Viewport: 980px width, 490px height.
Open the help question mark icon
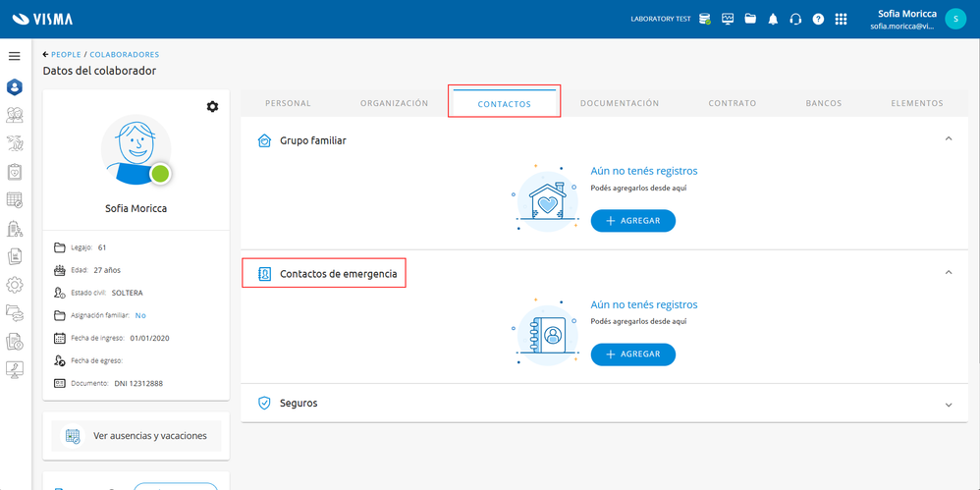(818, 19)
